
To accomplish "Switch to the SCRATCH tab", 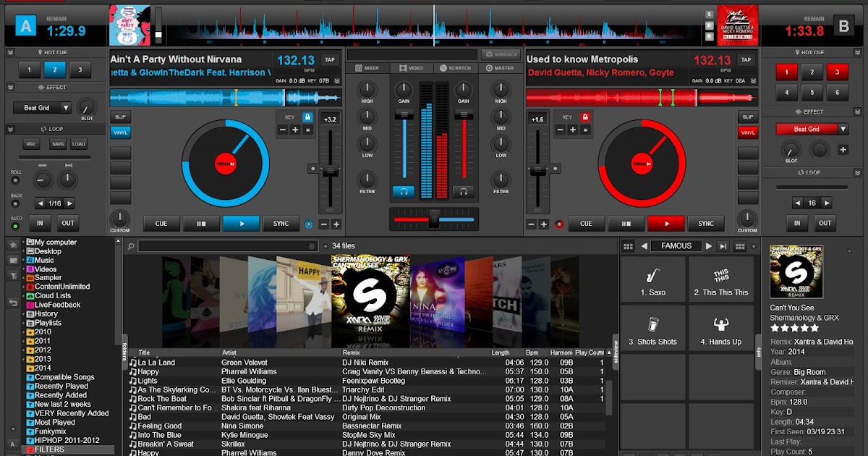I will tap(456, 68).
